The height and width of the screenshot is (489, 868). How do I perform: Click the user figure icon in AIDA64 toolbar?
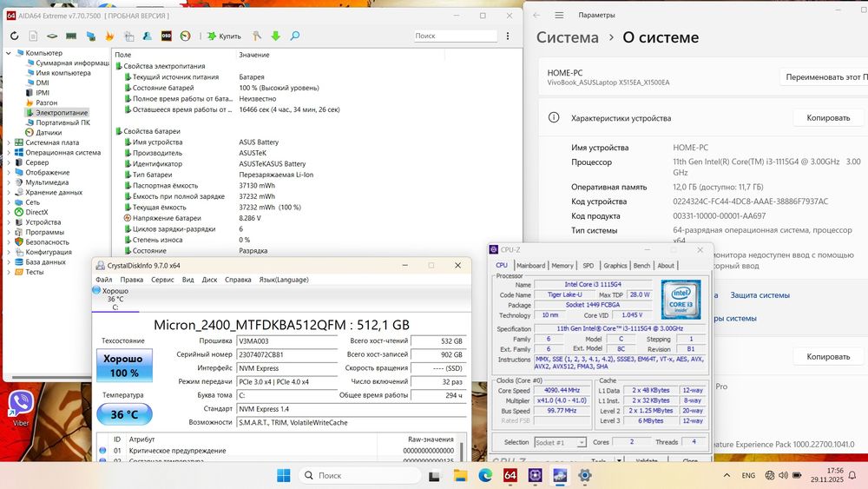[148, 36]
